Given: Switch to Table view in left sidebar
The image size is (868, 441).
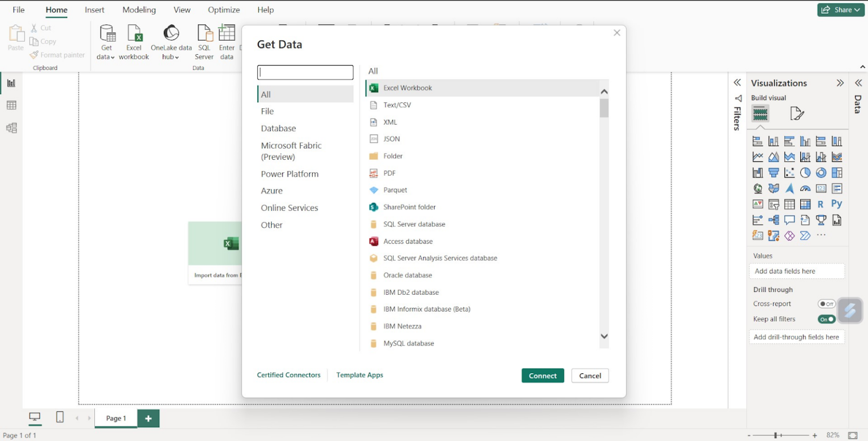Looking at the screenshot, I should coord(11,105).
